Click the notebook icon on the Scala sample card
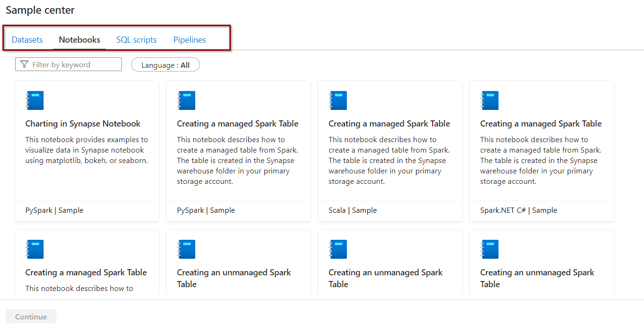 coord(338,100)
